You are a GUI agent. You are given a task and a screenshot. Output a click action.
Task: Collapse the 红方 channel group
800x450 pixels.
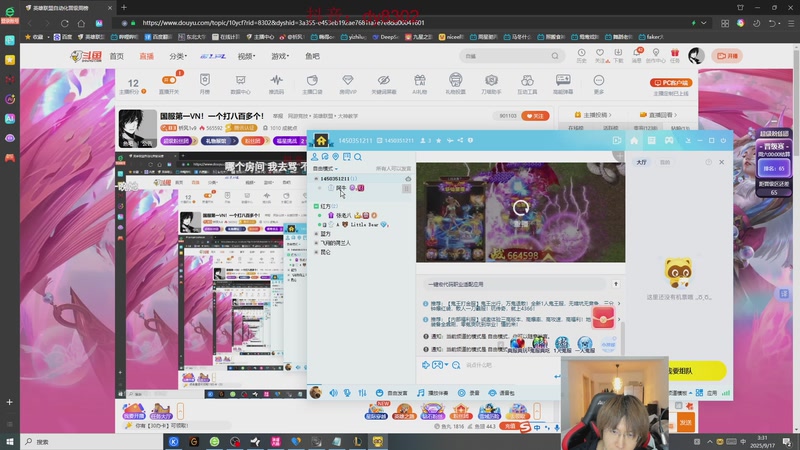coord(316,206)
